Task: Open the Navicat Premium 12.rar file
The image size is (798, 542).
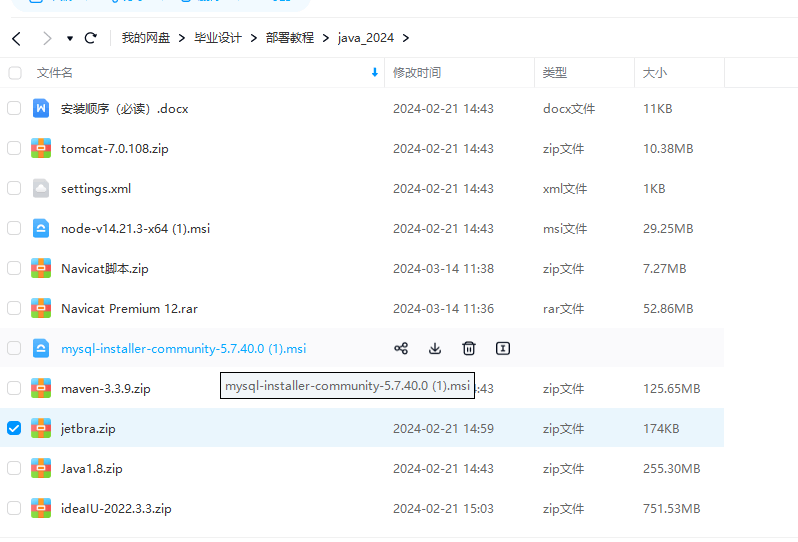Action: (x=129, y=308)
